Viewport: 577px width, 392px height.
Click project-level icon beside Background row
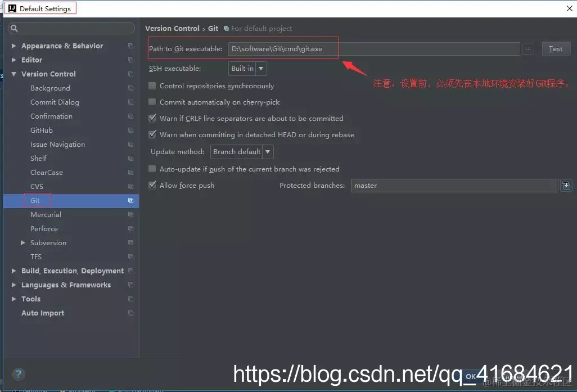(130, 88)
